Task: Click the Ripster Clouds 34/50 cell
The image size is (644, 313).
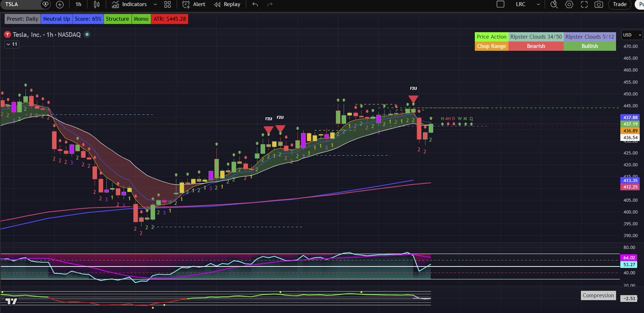Action: 536,37
